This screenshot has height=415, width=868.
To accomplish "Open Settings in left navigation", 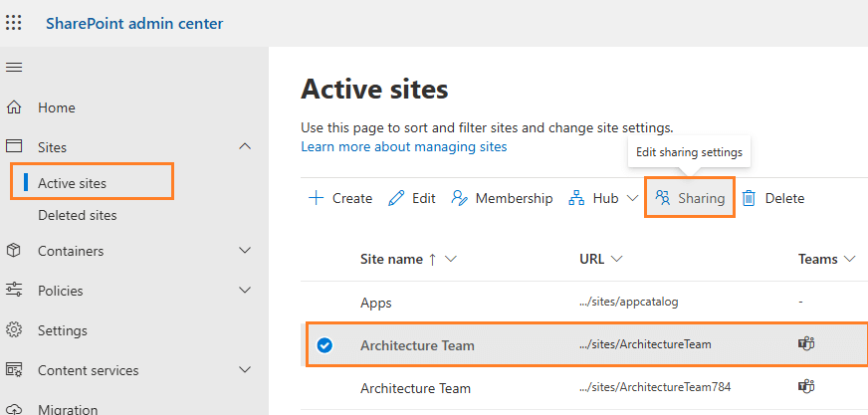I will tap(63, 330).
